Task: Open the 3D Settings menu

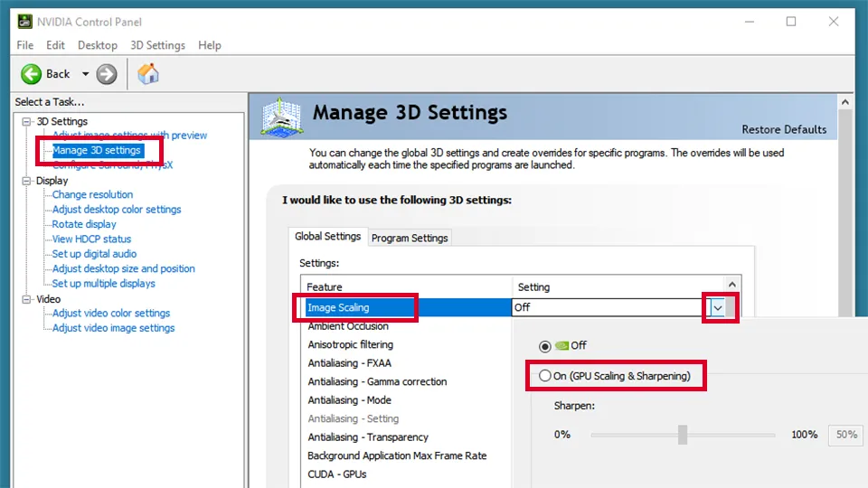Action: tap(157, 45)
